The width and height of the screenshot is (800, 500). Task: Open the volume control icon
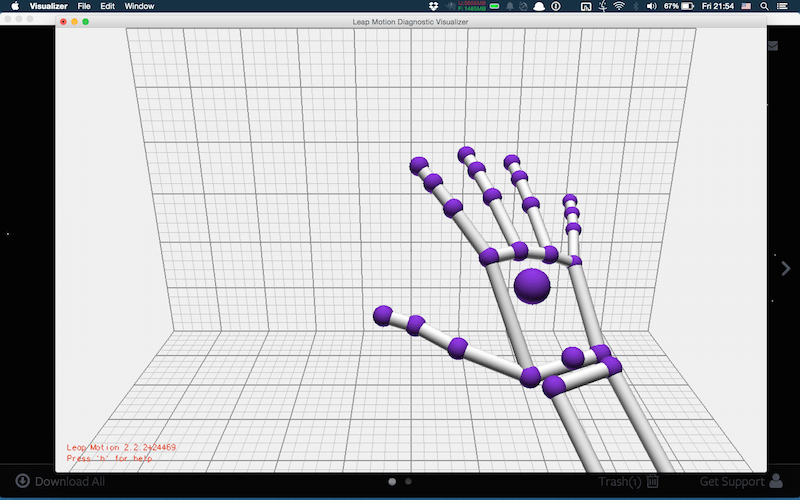click(652, 6)
